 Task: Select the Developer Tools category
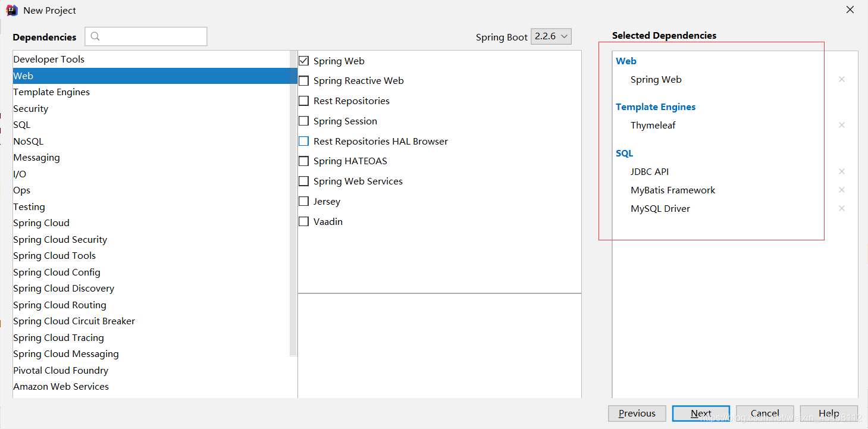pyautogui.click(x=151, y=59)
